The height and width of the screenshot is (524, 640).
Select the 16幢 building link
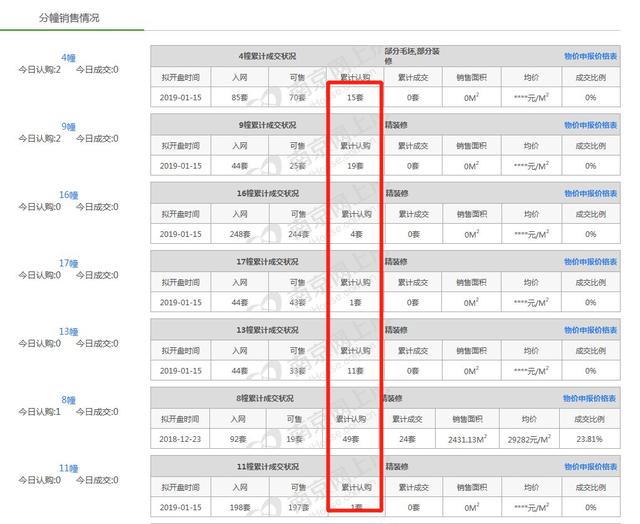pyautogui.click(x=68, y=195)
